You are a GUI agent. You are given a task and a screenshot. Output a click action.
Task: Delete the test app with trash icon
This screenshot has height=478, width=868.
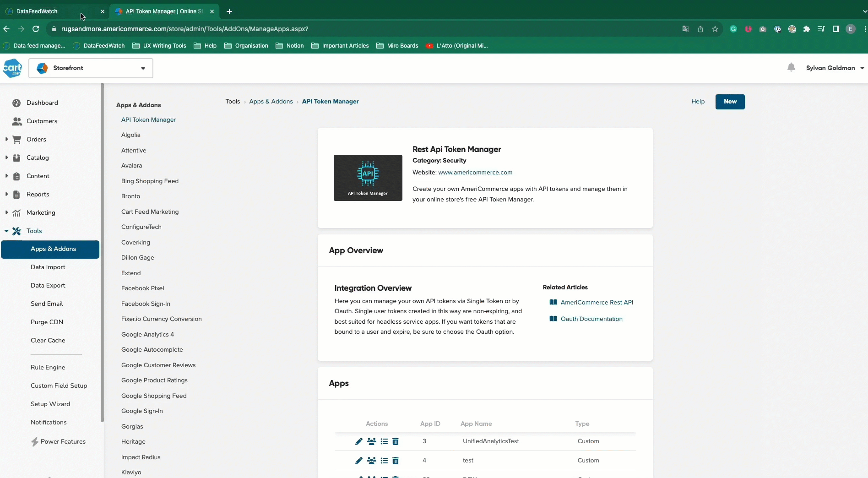pos(396,461)
